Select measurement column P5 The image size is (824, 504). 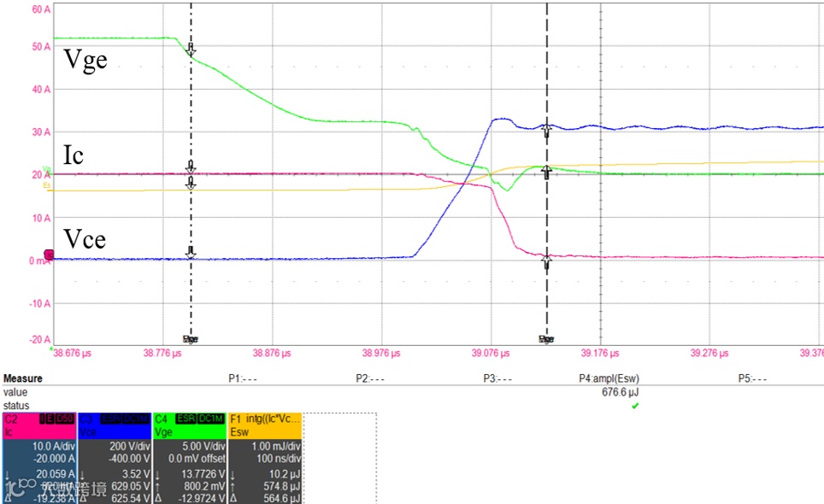click(x=752, y=378)
